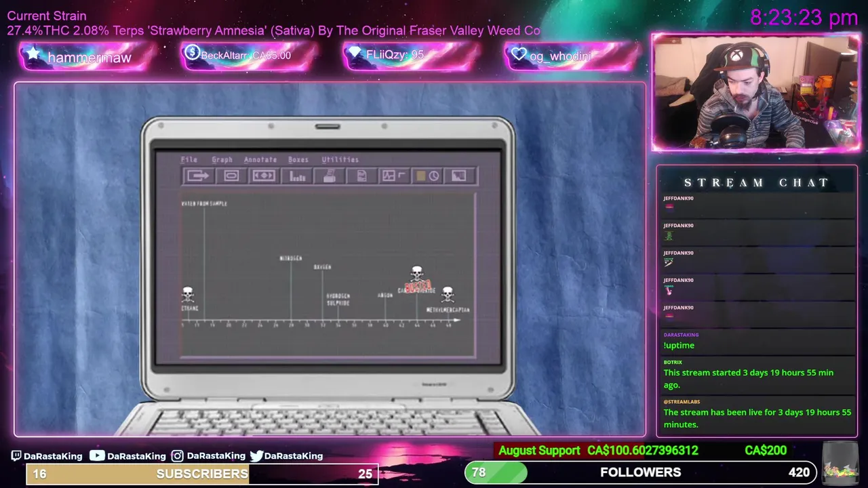The width and height of the screenshot is (868, 488).
Task: Click the YouTube icon beside DaRastaKing
Action: 97,456
